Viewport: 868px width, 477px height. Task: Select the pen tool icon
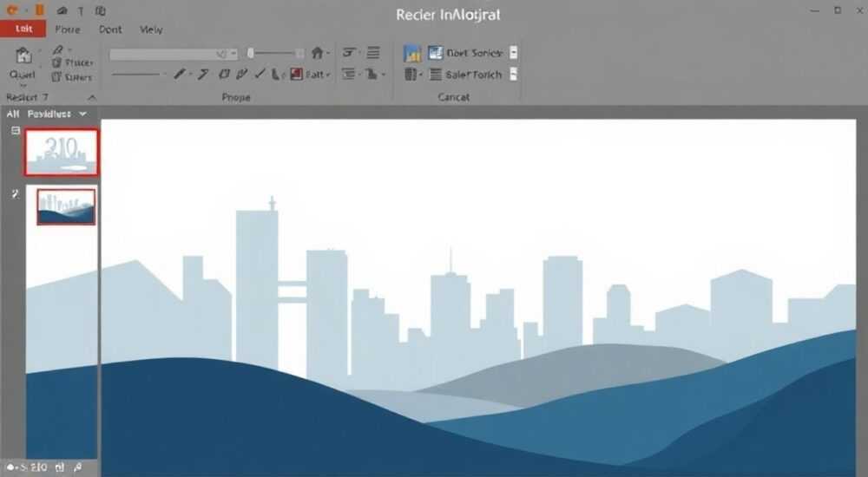[x=179, y=74]
